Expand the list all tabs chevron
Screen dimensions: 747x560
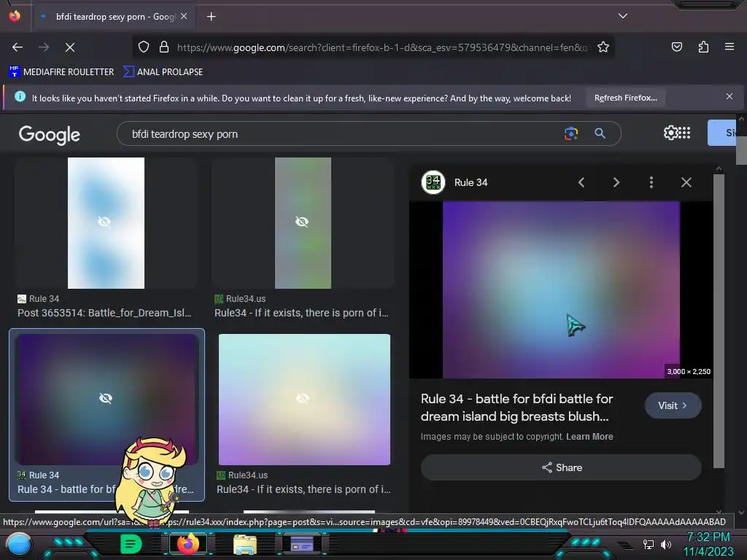(x=623, y=16)
